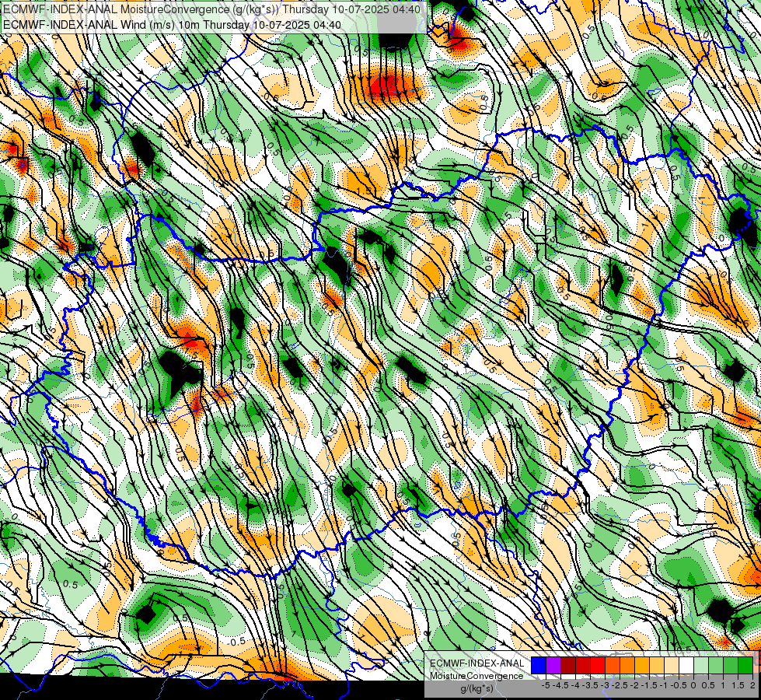This screenshot has height=700, width=761.
Task: Click the '-4.5' tick label on the legend scale
Action: pyautogui.click(x=560, y=685)
